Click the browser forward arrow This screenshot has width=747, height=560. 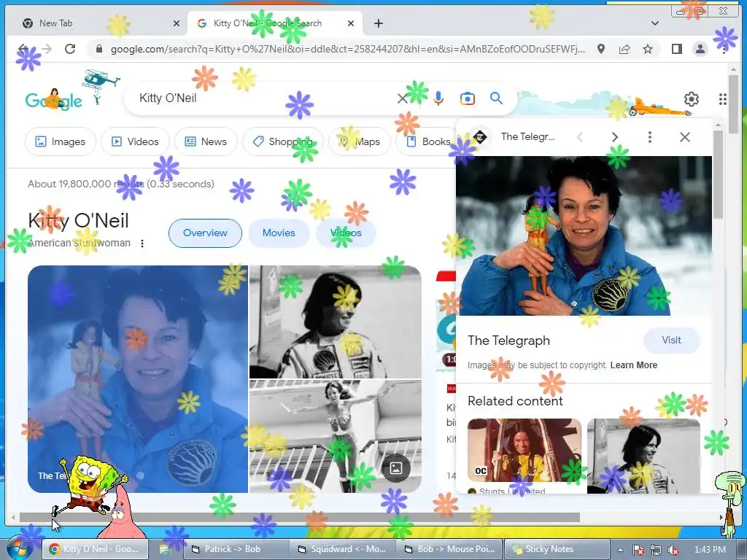tap(46, 49)
